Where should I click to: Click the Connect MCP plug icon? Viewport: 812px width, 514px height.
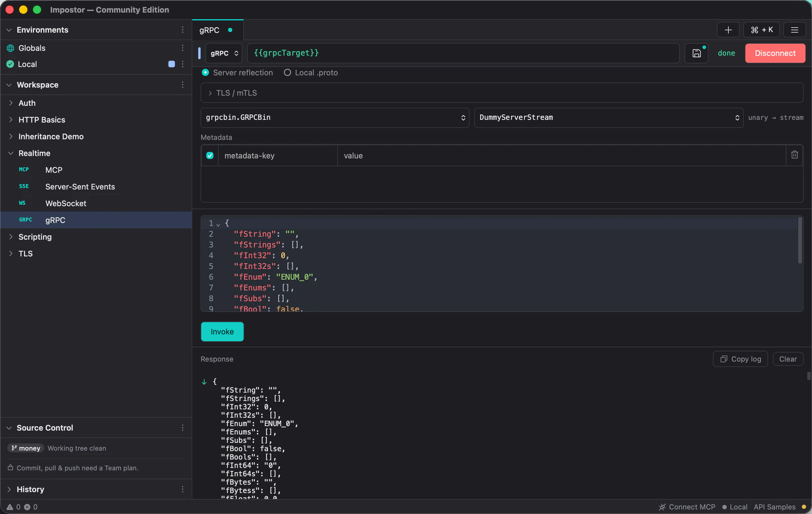pos(662,507)
